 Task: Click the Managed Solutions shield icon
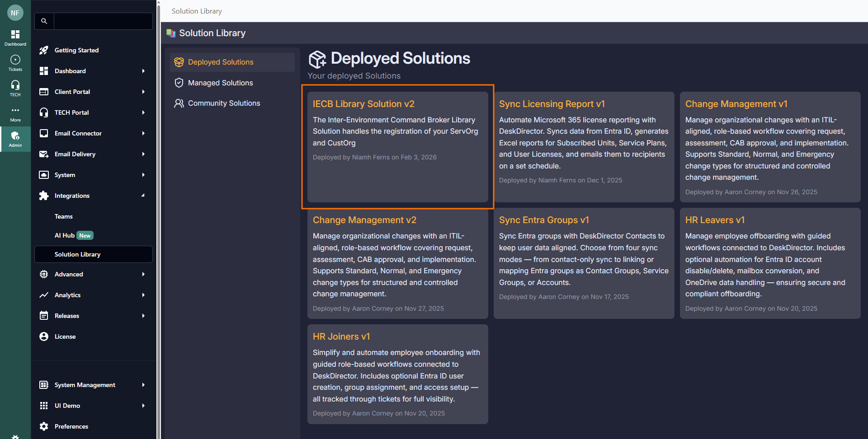click(x=179, y=83)
